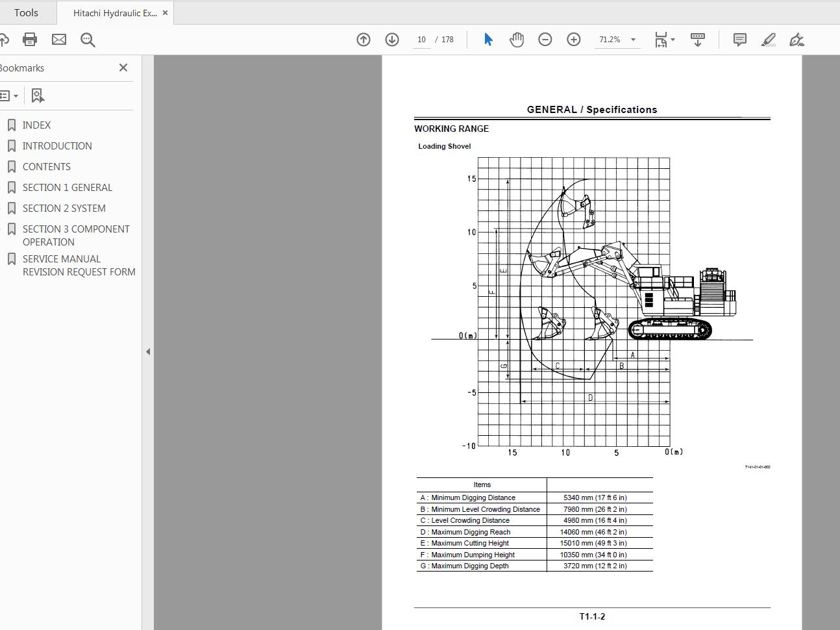Add a sticky note comment
Screen dimensions: 840x630
[x=739, y=40]
